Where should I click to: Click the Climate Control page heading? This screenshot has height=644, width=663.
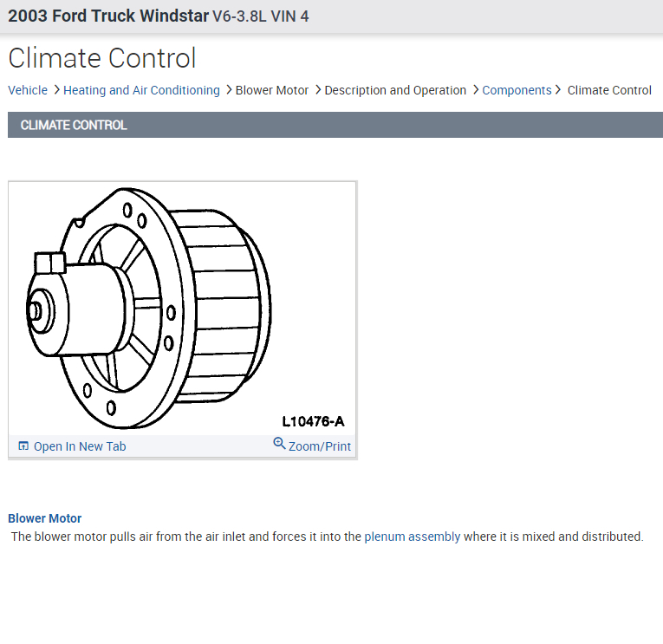pos(102,58)
